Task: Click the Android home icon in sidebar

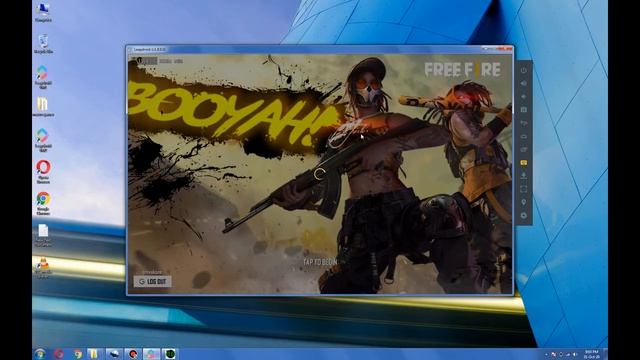Action: 524,136
